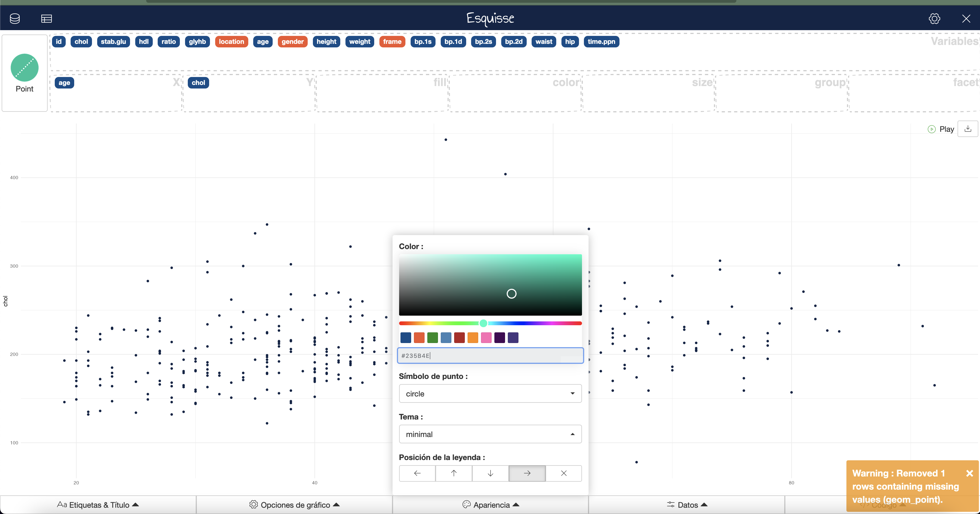Open the Tema dropdown

click(490, 434)
